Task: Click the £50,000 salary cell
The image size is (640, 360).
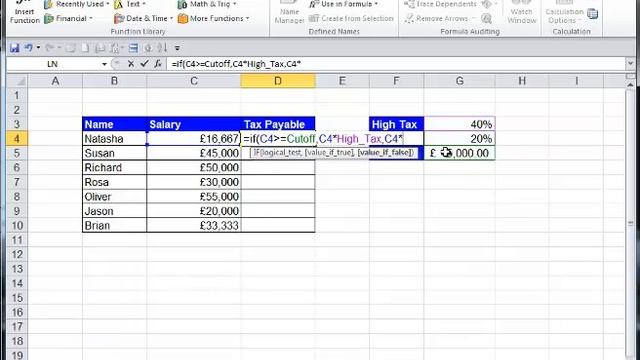Action: coord(194,168)
